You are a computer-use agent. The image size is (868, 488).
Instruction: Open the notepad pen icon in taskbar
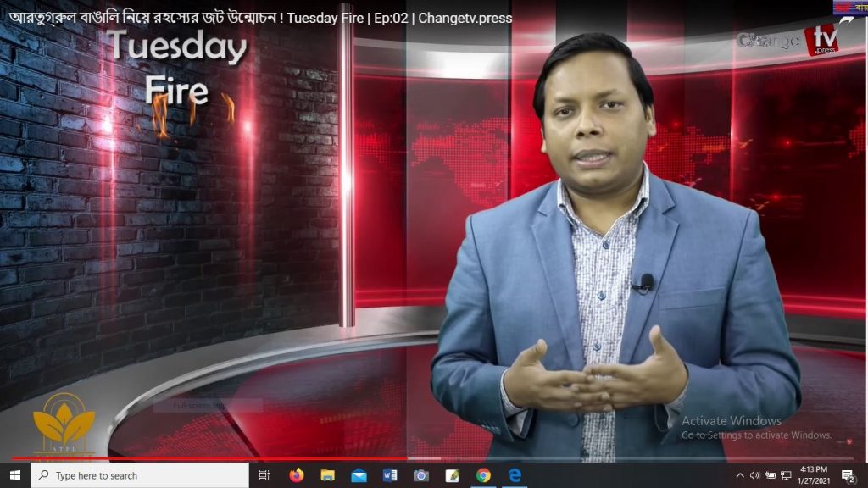453,475
